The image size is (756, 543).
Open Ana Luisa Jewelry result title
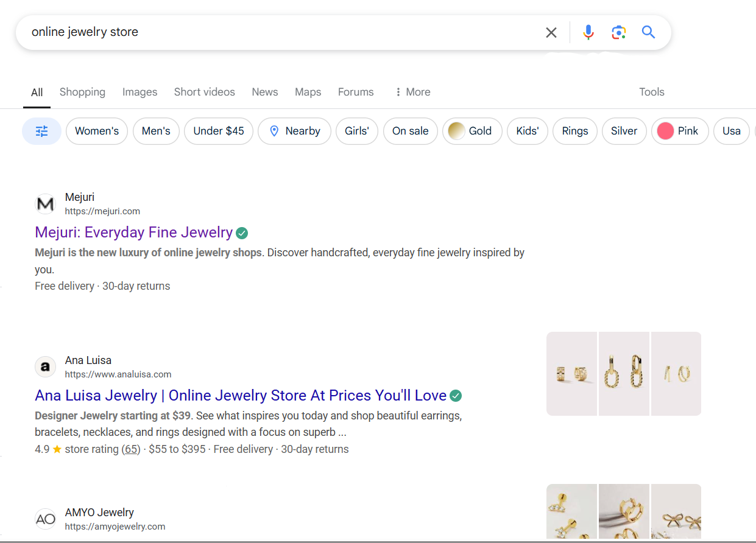[241, 396]
